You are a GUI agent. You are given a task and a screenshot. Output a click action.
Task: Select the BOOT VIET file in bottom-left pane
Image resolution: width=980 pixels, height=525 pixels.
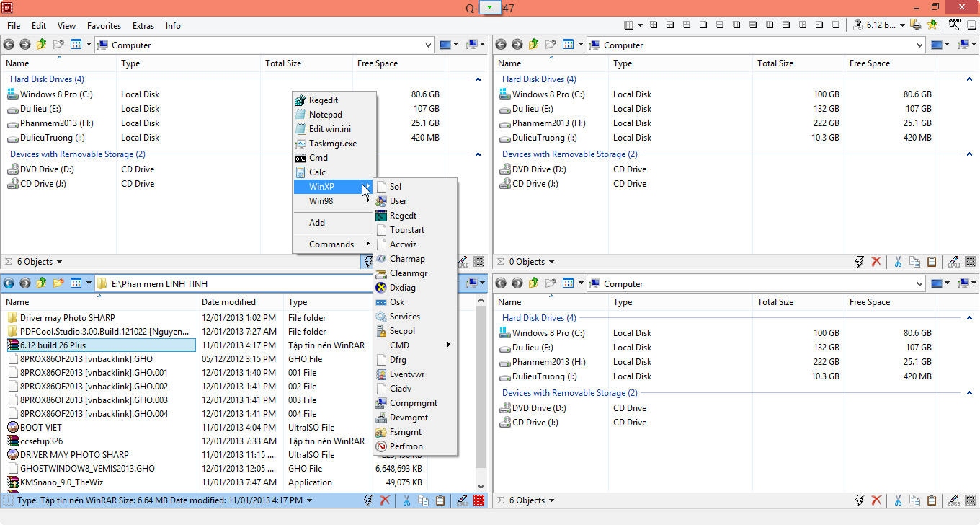click(x=41, y=428)
